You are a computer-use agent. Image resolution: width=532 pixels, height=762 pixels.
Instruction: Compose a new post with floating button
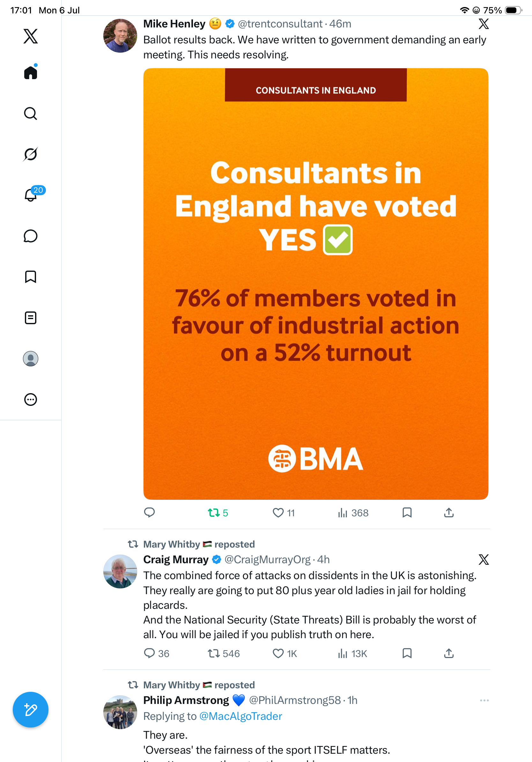point(31,710)
